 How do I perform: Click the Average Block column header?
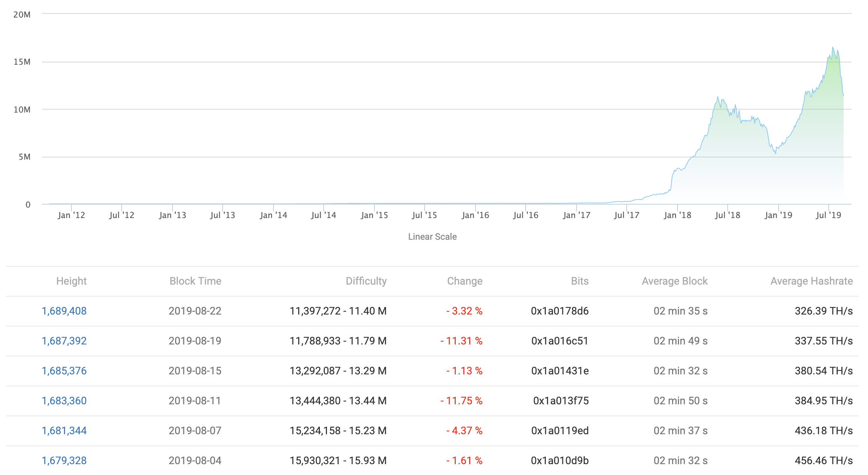point(675,281)
